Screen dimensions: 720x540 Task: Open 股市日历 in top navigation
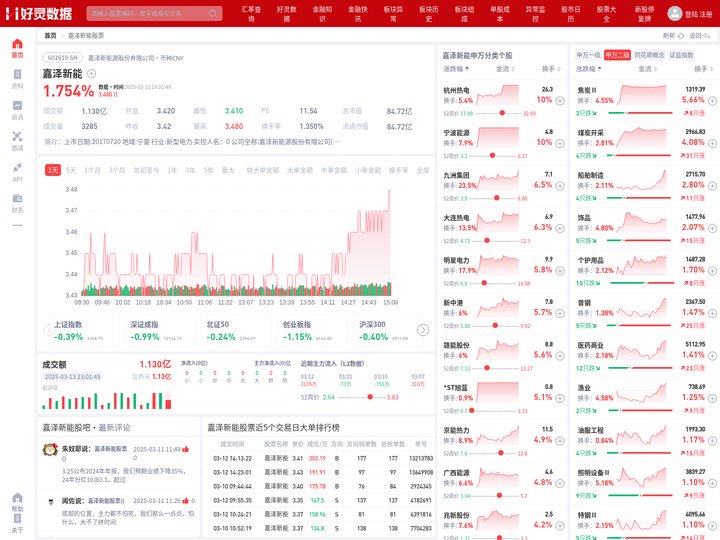tap(571, 14)
